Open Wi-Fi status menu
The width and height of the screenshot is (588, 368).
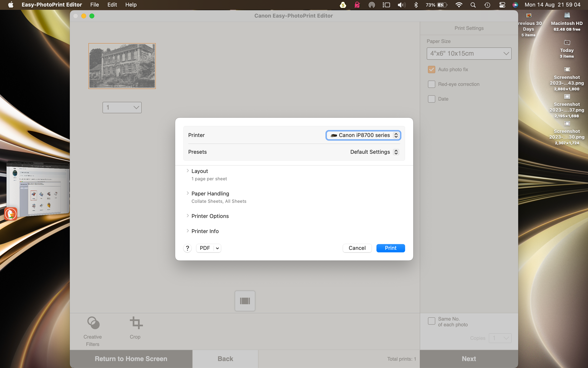[x=459, y=5]
